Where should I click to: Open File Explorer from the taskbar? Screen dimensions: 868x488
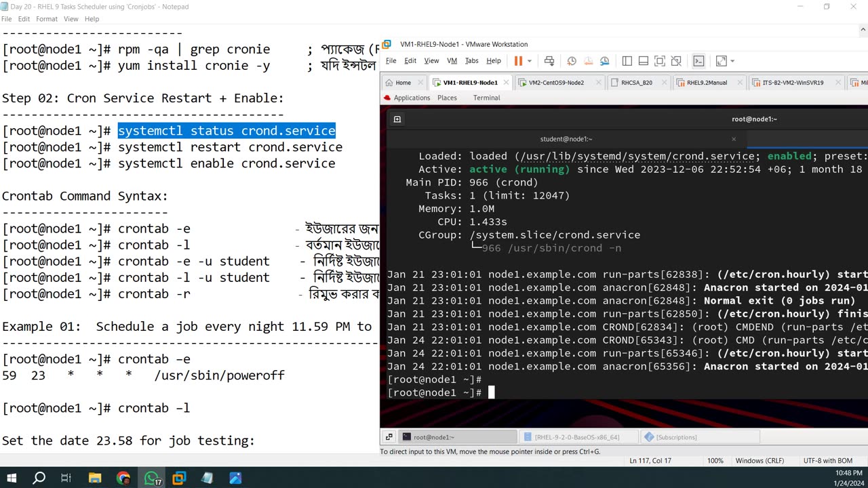pos(94,478)
